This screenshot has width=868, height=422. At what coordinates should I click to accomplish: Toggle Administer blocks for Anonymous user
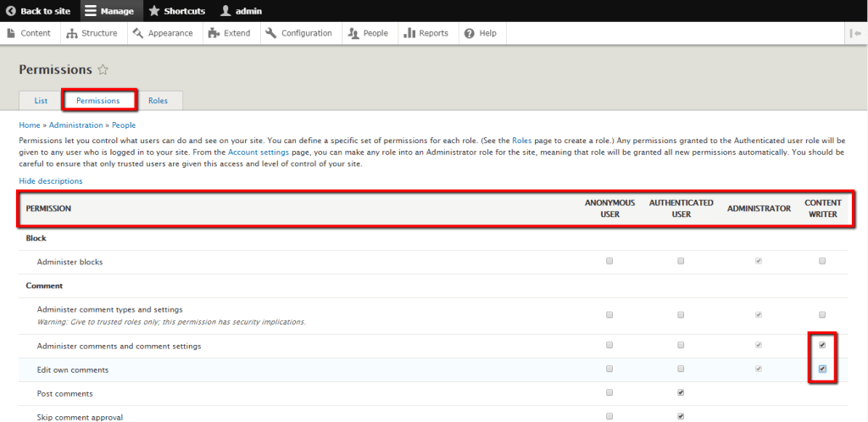[x=609, y=261]
